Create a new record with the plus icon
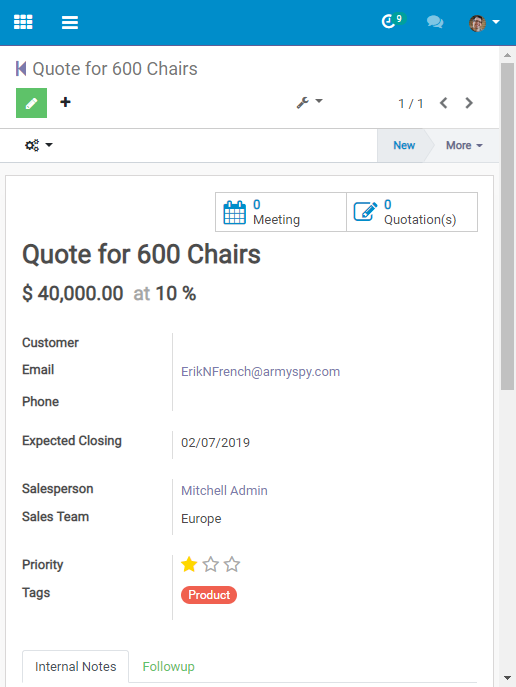 (x=65, y=102)
